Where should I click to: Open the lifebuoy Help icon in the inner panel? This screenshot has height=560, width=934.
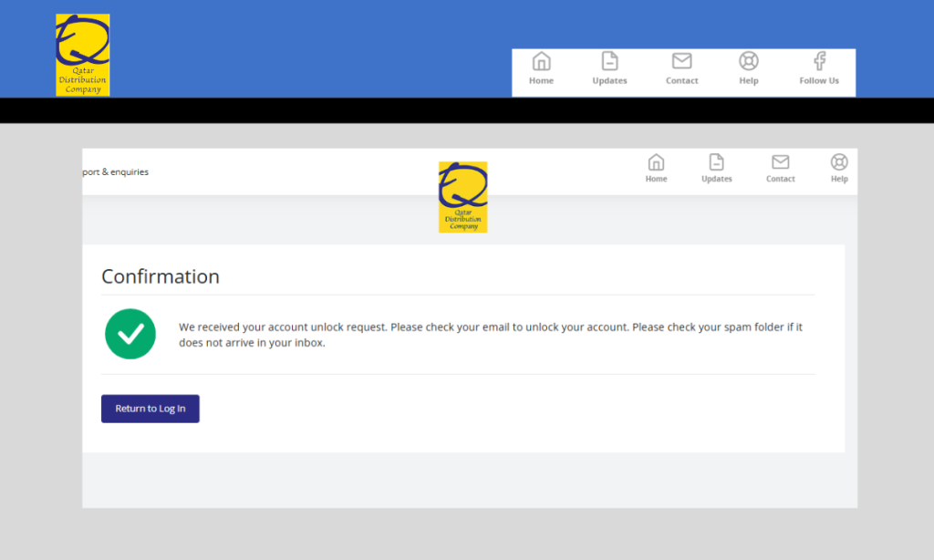[839, 162]
